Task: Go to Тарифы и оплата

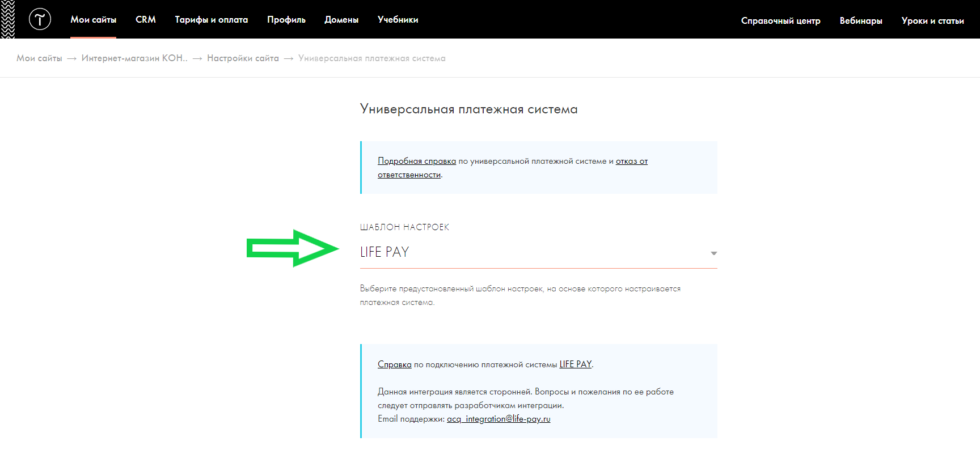Action: [x=211, y=19]
